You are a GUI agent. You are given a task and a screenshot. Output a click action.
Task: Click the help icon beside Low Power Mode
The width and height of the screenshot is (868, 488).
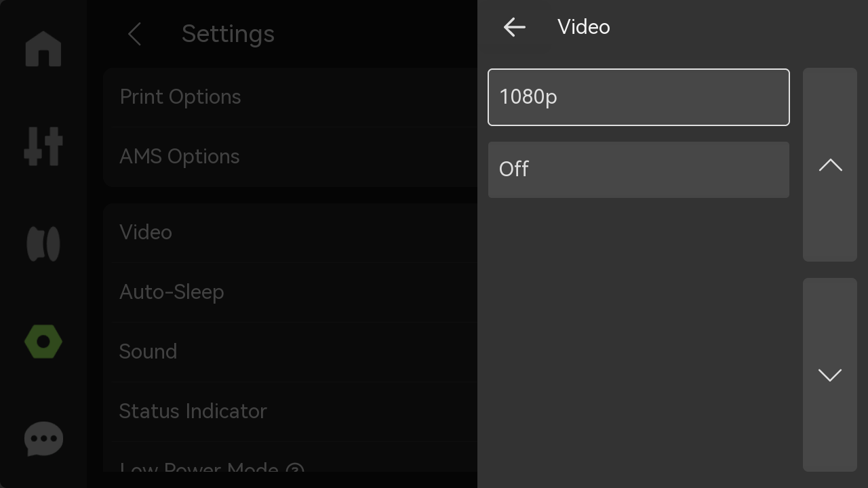[295, 470]
